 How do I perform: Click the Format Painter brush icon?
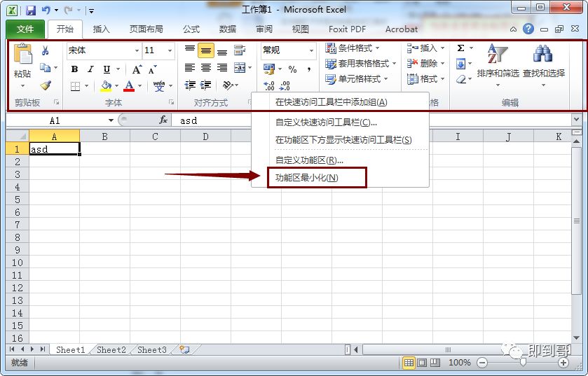pyautogui.click(x=46, y=85)
